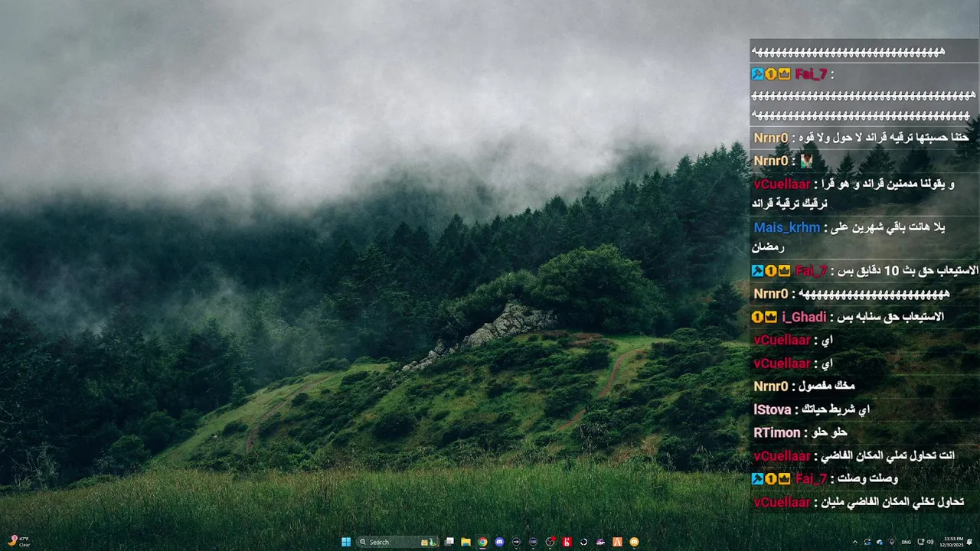Screen dimensions: 980x551
Task: Open the red square app taskbar icon
Action: click(567, 542)
